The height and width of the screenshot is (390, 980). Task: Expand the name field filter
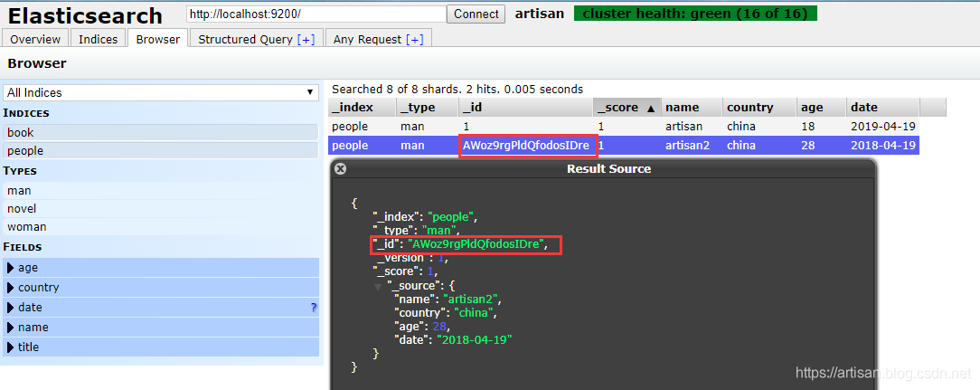click(10, 328)
